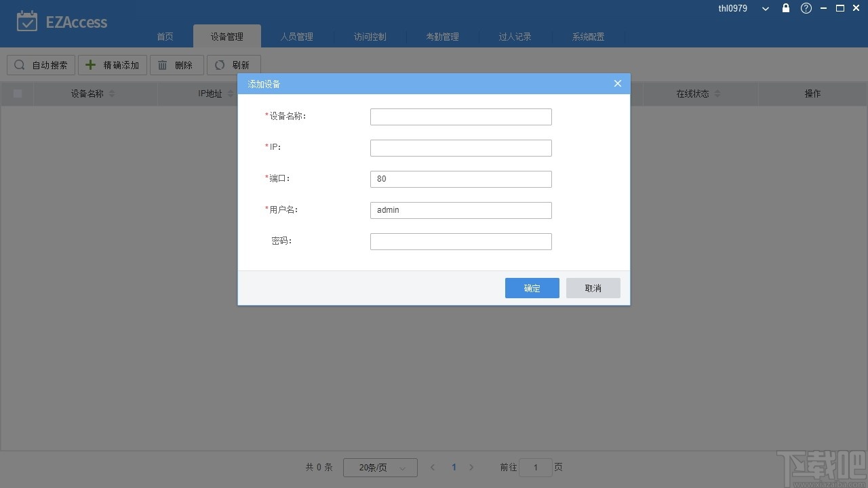Click the refresh icon on the 刷新 button
Viewport: 868px width, 488px height.
coord(218,64)
